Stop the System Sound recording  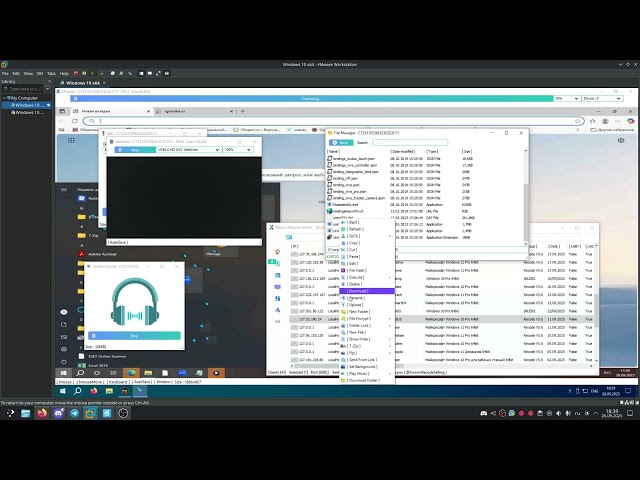(x=134, y=336)
